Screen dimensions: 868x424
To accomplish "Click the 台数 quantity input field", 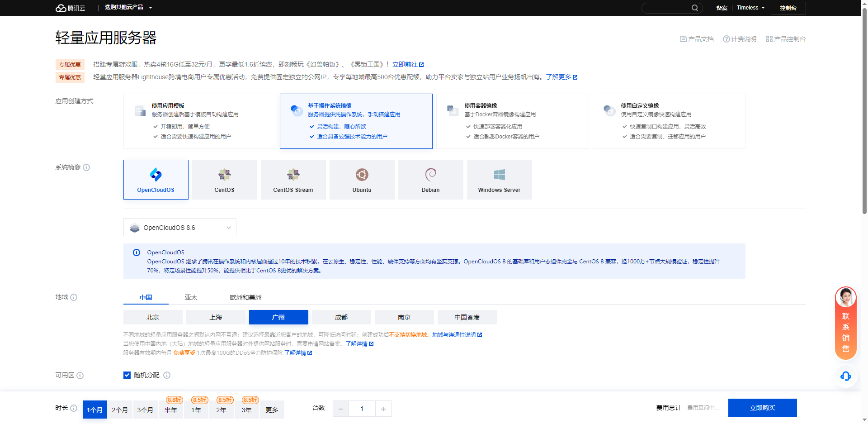I will point(362,409).
